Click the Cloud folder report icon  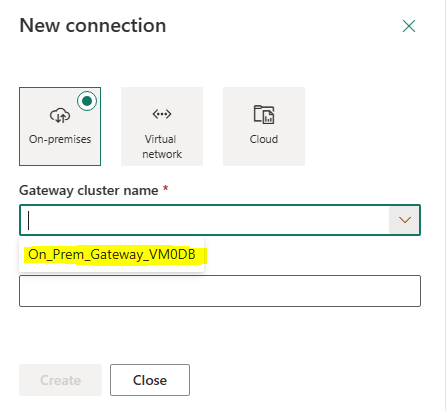tap(264, 115)
